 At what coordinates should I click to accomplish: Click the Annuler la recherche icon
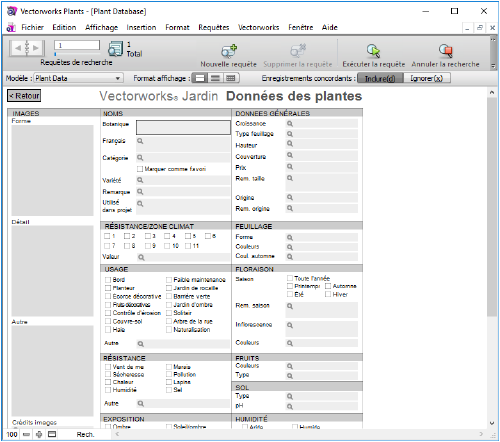pos(445,51)
